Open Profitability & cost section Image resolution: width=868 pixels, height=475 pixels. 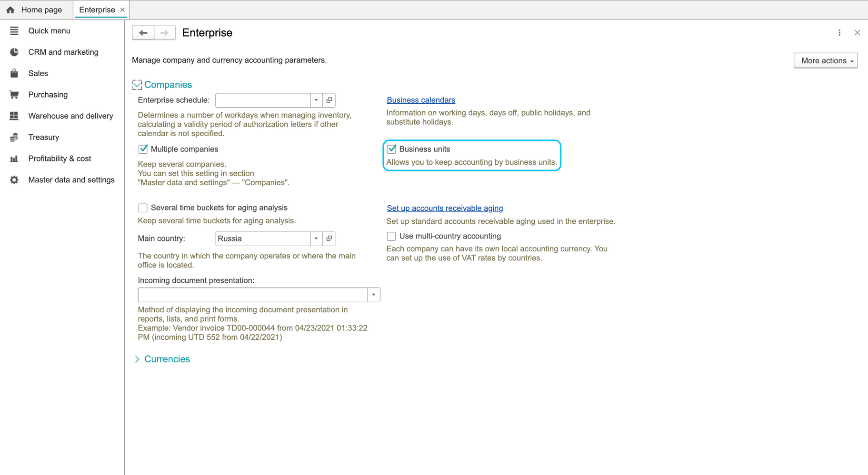pyautogui.click(x=60, y=158)
